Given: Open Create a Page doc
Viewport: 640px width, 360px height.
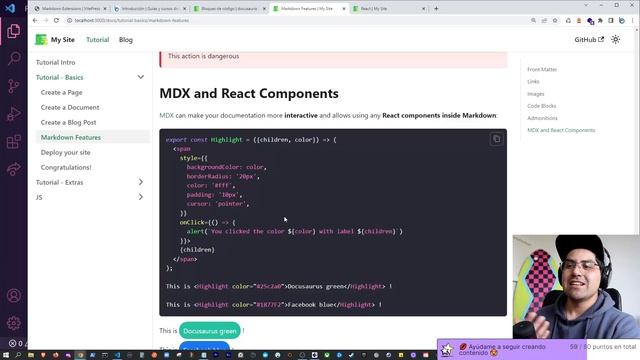Looking at the screenshot, I should 61,93.
